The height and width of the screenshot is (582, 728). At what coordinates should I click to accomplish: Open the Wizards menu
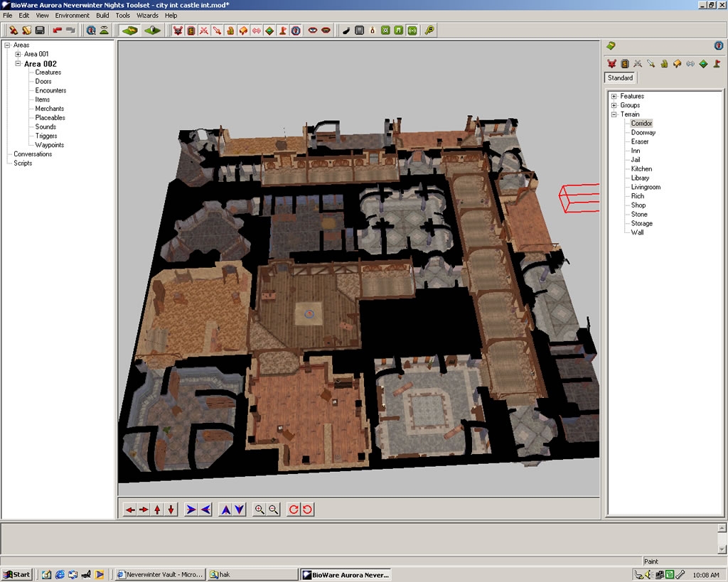147,15
